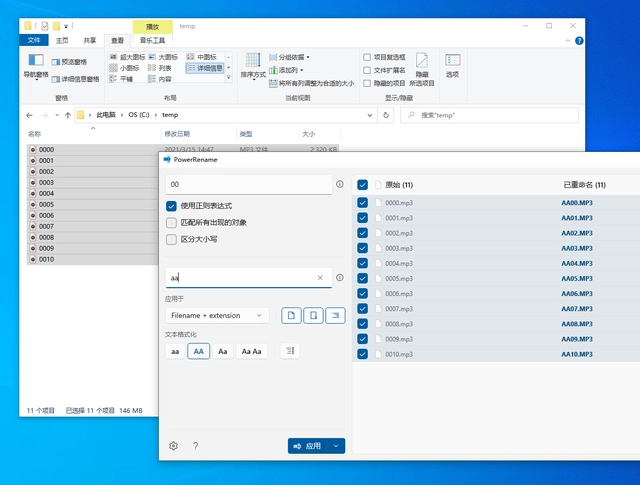
Task: Open Add columns dropdown in ribbon
Action: [286, 70]
